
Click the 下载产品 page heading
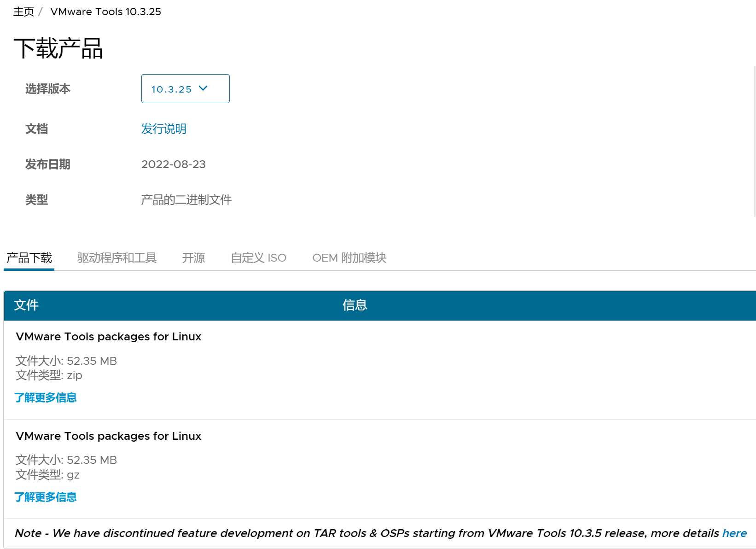click(58, 48)
